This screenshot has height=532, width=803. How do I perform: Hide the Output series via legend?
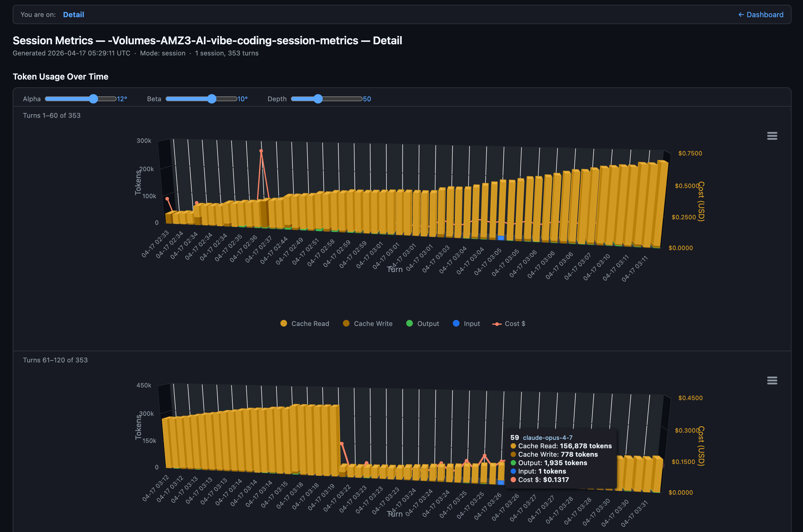[x=428, y=324]
